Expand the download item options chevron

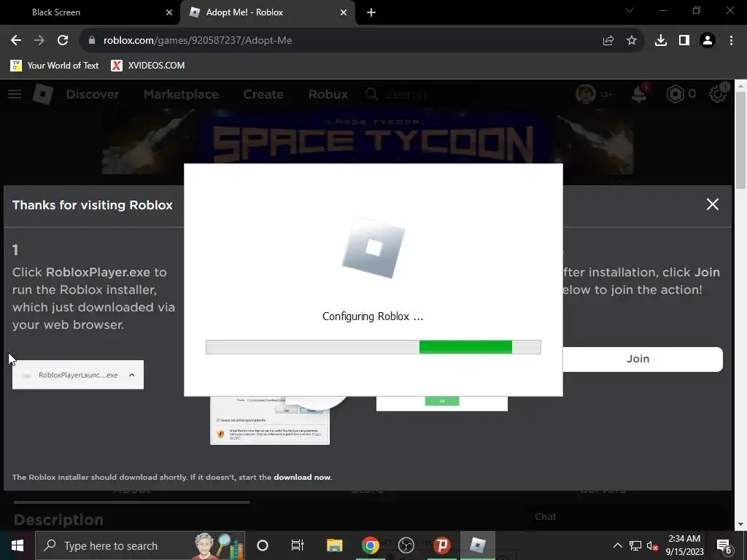[131, 375]
